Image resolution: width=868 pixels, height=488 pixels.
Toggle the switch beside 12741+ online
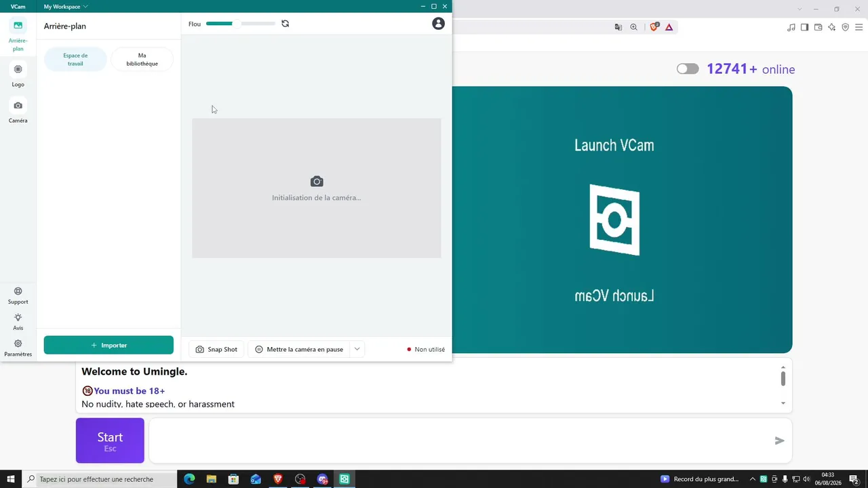(x=688, y=69)
